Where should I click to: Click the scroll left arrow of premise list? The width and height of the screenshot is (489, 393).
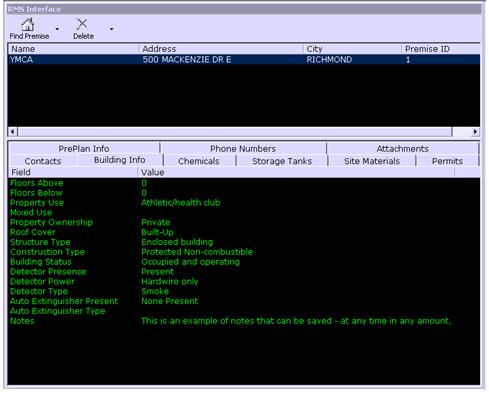pos(13,131)
